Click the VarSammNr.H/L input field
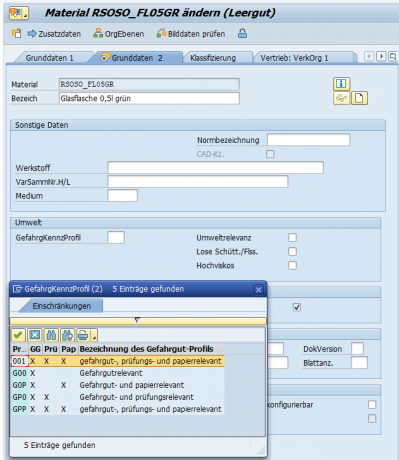Image resolution: width=399 pixels, height=460 pixels. coord(198,182)
